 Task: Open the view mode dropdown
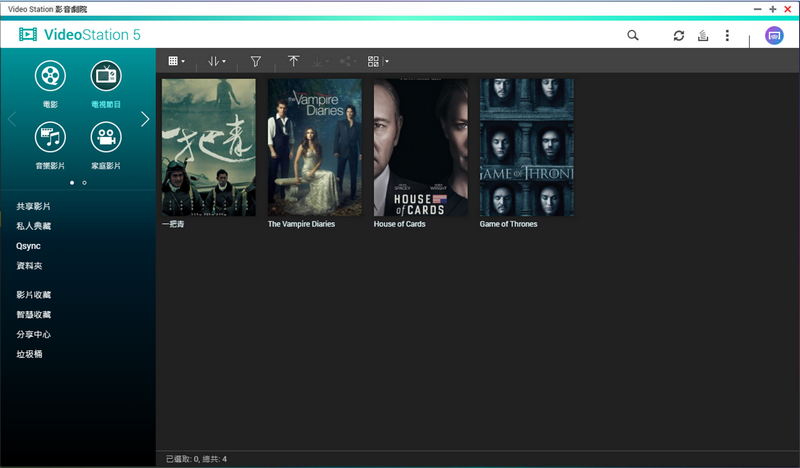point(177,61)
